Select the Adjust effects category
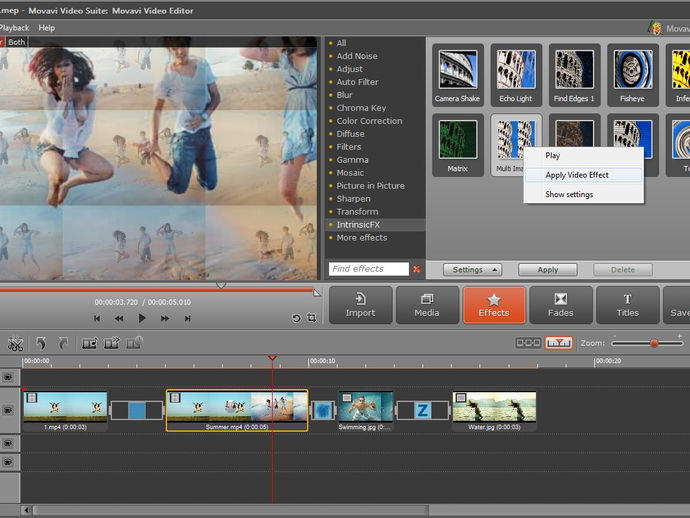 click(349, 69)
